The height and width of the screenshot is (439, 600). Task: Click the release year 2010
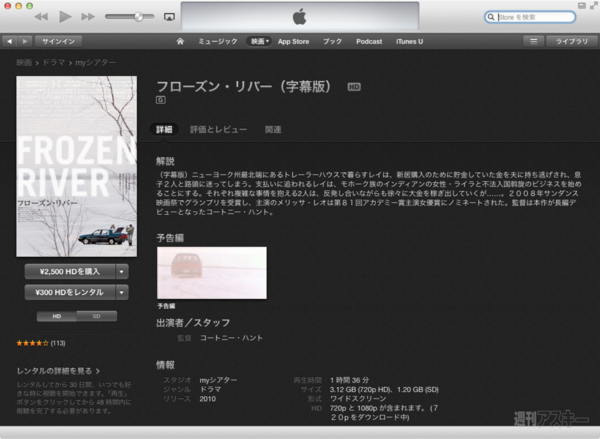coord(208,399)
